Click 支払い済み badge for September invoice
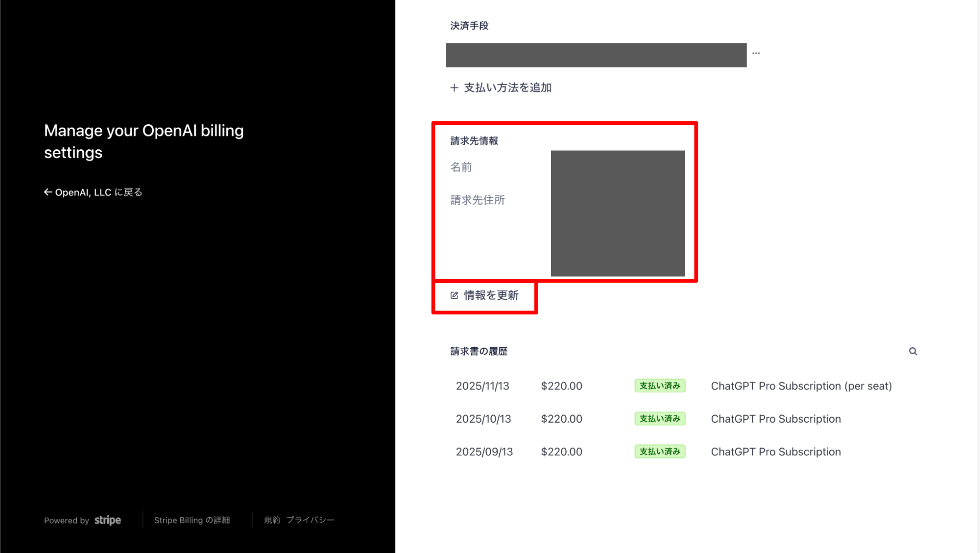The image size is (980, 553). coord(660,452)
